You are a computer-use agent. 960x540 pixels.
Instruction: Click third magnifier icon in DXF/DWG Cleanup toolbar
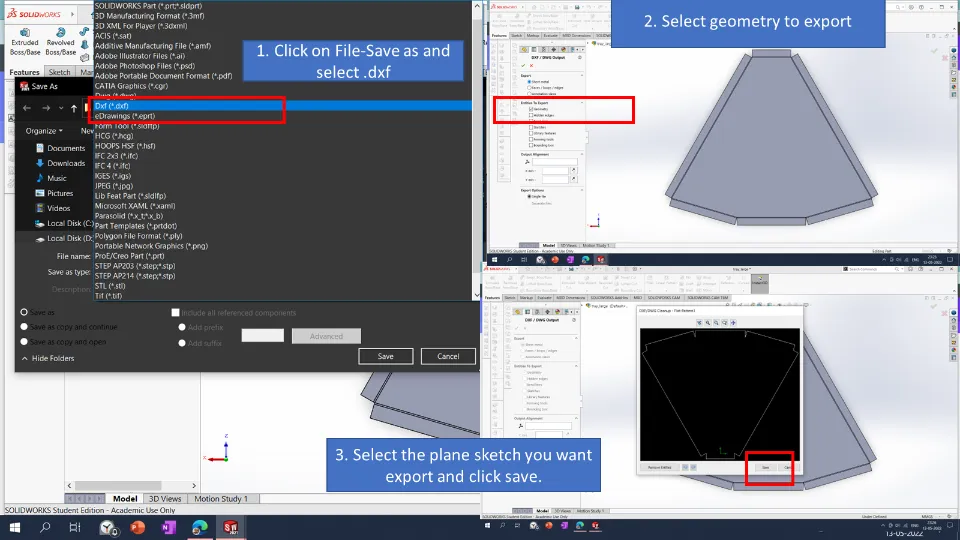click(716, 323)
